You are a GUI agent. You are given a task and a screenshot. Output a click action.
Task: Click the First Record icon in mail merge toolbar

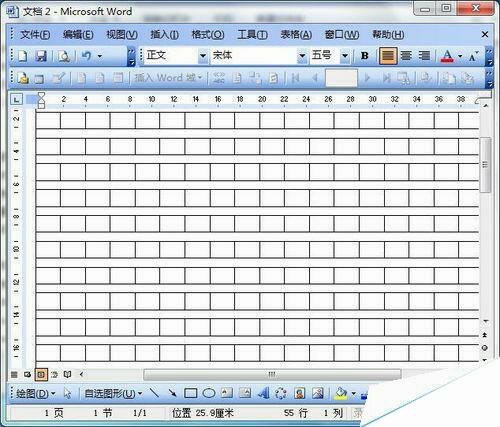295,78
